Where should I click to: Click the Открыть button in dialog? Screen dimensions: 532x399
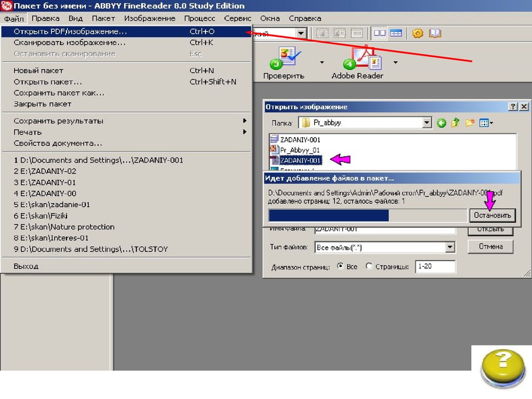[490, 231]
